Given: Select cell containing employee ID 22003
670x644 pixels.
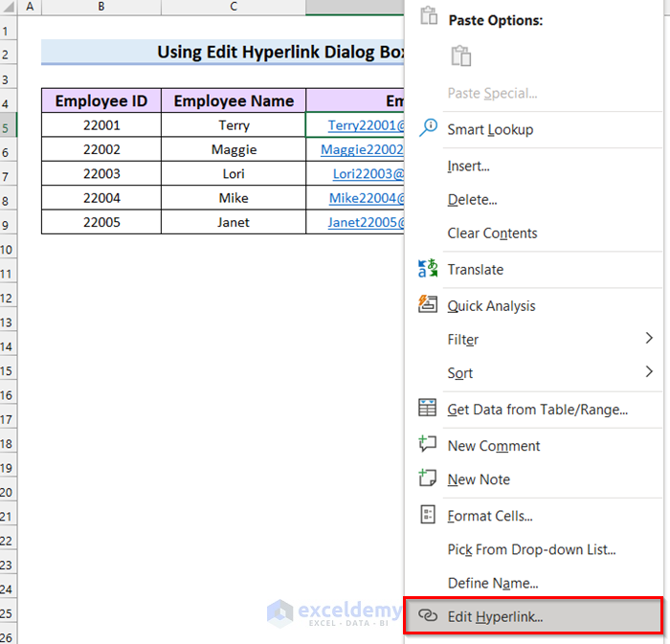Looking at the screenshot, I should [x=101, y=173].
